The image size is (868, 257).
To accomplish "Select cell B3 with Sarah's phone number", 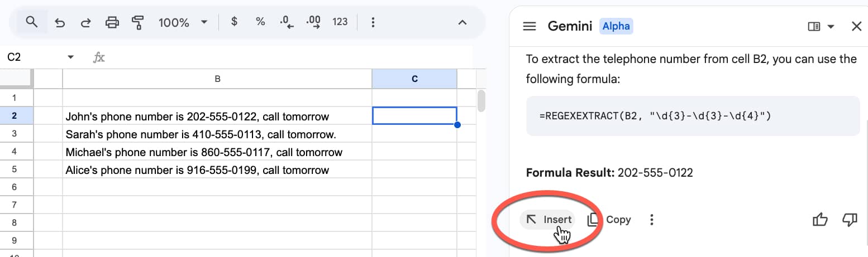I will click(217, 135).
